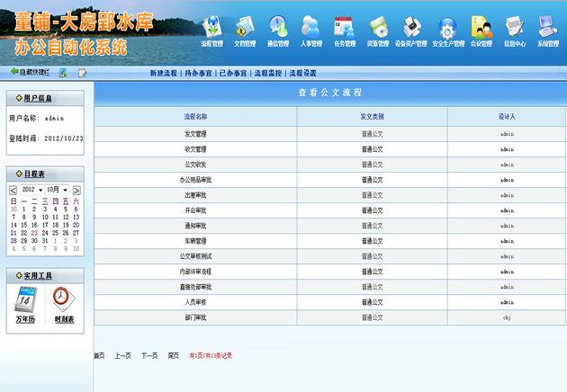
Task: Select date 27 in the calendar
Action: [x=76, y=233]
